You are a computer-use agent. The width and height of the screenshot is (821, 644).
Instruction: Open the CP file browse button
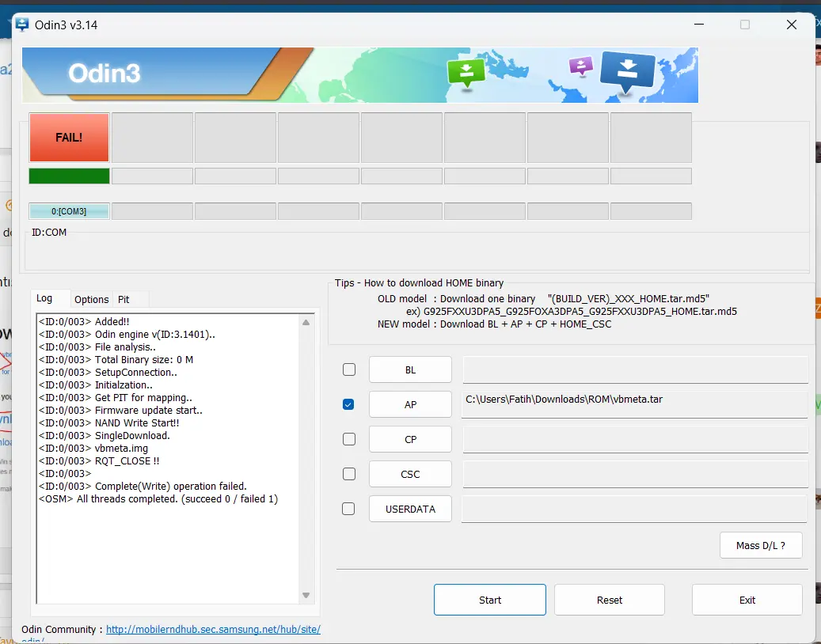click(410, 439)
